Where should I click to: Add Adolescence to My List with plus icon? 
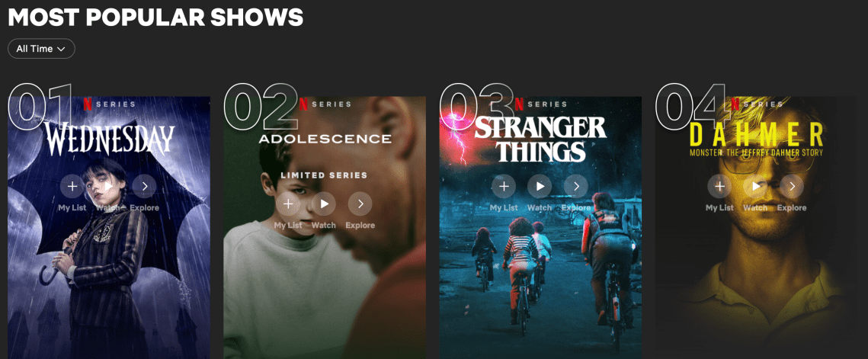coord(288,204)
